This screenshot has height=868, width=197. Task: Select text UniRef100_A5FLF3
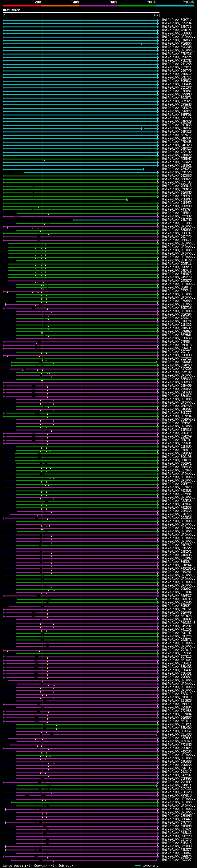pyautogui.click(x=176, y=704)
